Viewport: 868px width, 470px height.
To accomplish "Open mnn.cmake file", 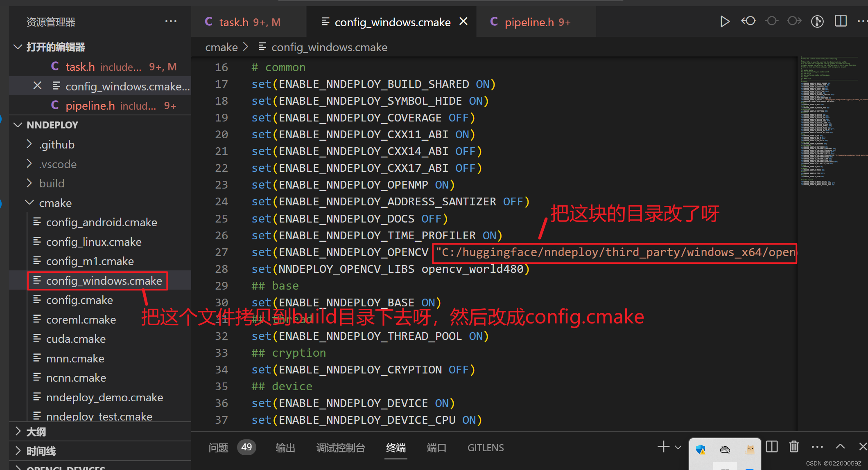I will click(x=75, y=358).
